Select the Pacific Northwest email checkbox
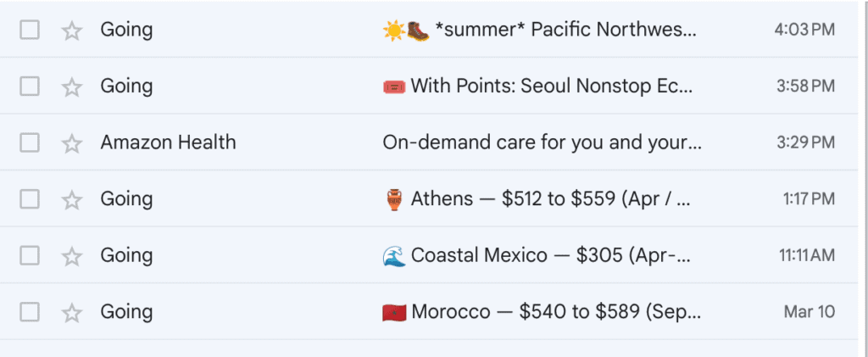868x357 pixels. click(30, 31)
